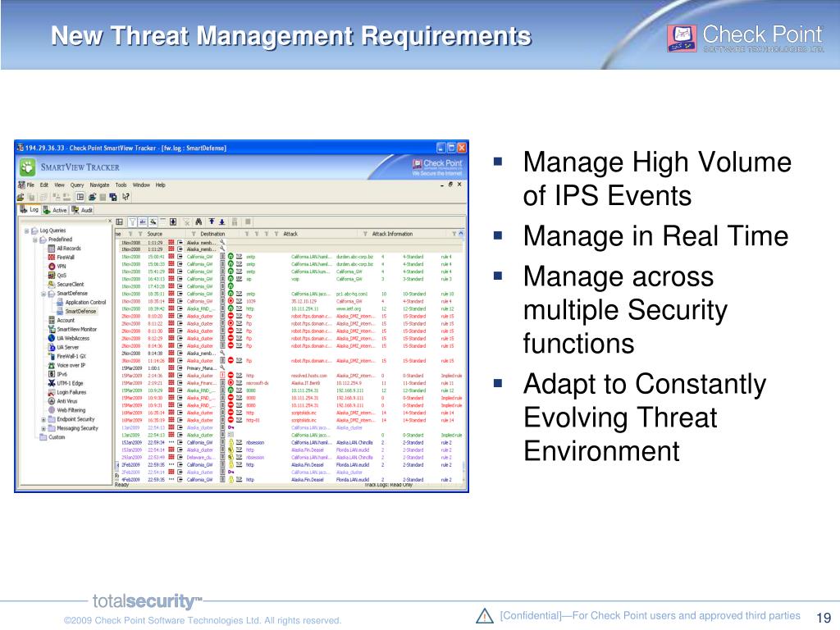The width and height of the screenshot is (840, 630).
Task: Collapse the SmartDefense folder node
Action: [x=44, y=294]
